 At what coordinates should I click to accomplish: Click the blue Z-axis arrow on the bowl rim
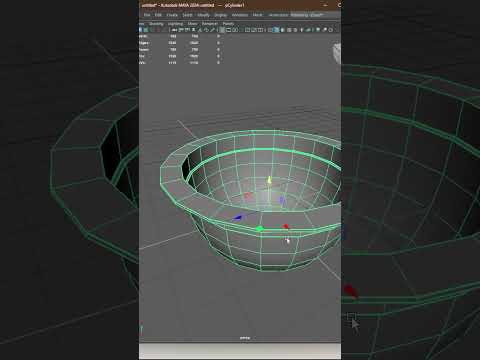click(x=238, y=218)
